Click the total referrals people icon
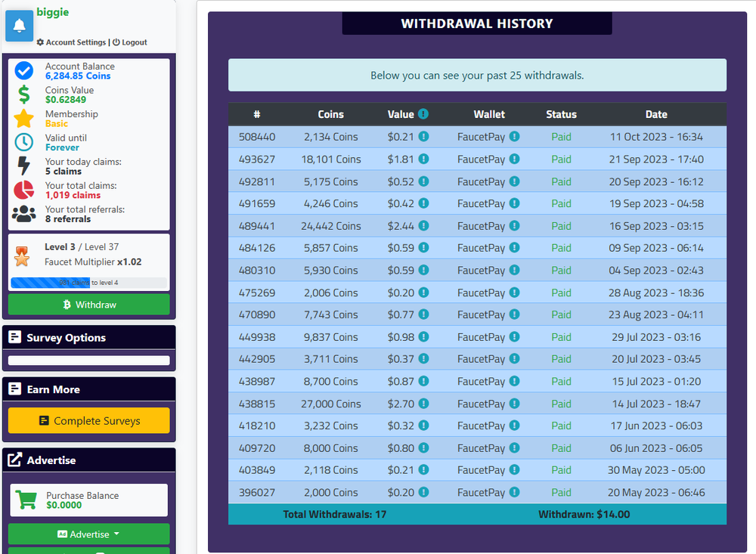Viewport: 756px width, 554px height. 24,214
